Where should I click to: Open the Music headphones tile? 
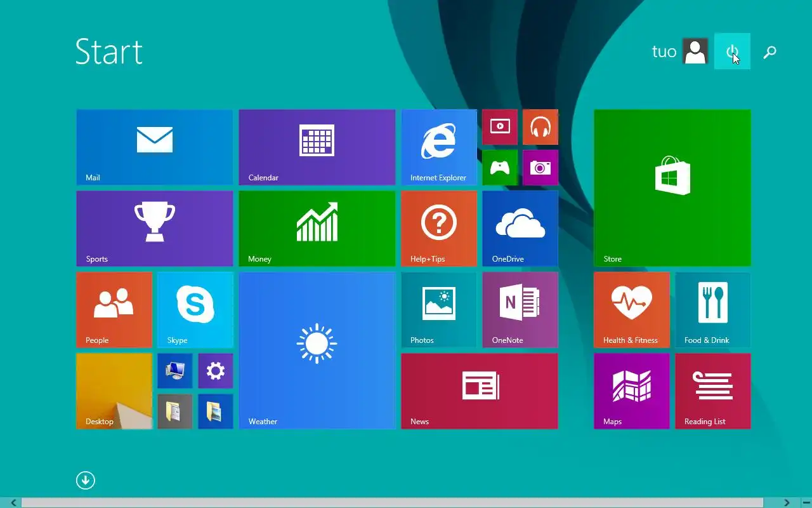[540, 127]
